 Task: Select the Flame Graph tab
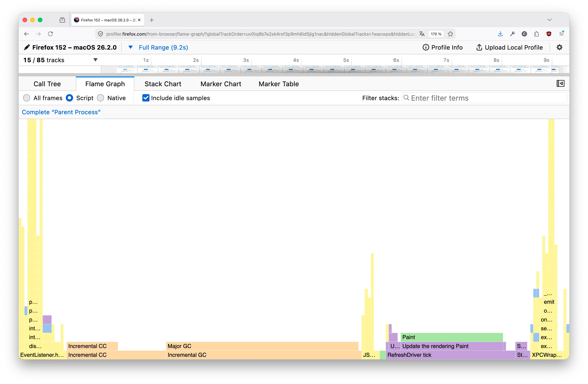click(105, 84)
